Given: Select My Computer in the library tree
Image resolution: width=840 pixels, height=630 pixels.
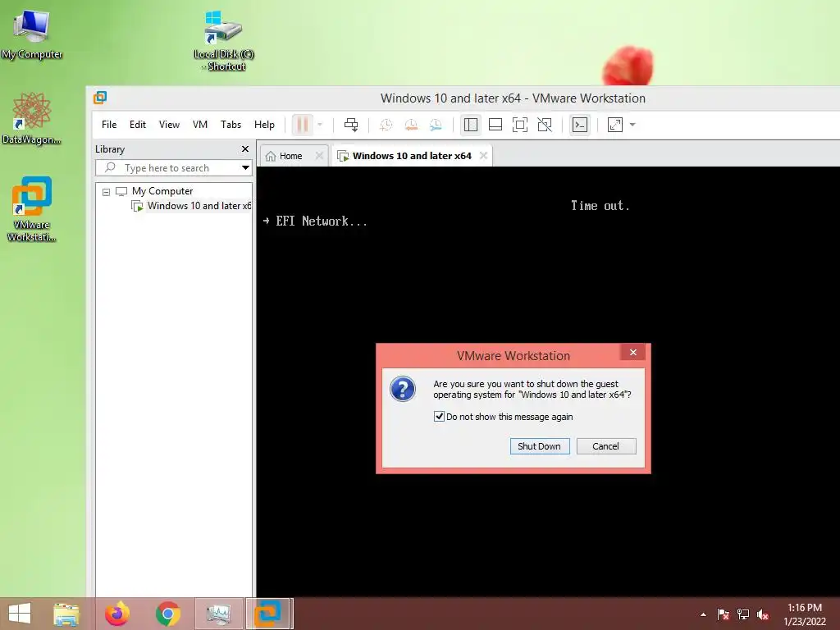Looking at the screenshot, I should [x=162, y=191].
